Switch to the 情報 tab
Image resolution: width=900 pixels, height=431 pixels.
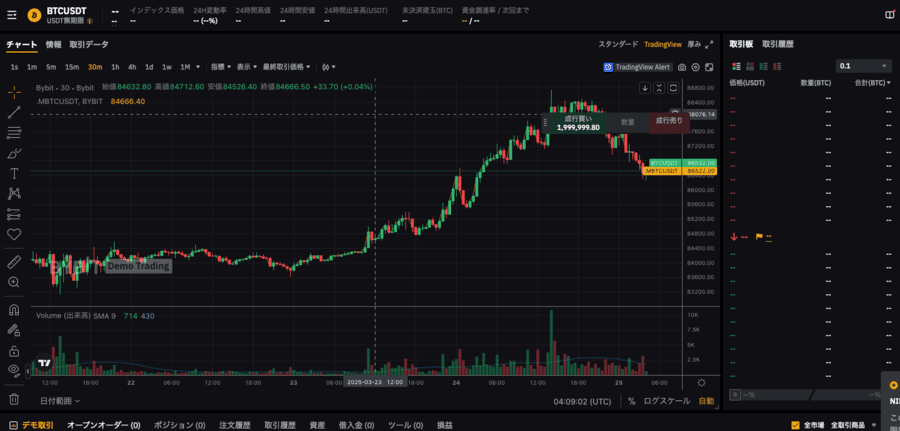tap(53, 44)
